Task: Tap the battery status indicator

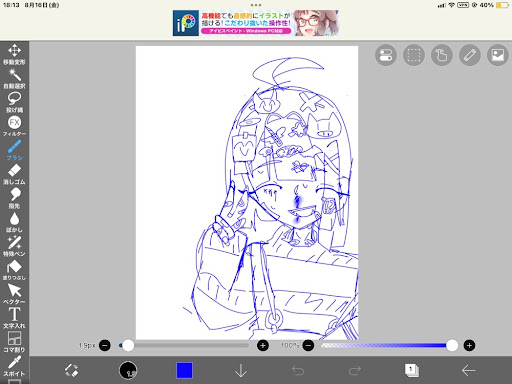Action: (x=502, y=5)
